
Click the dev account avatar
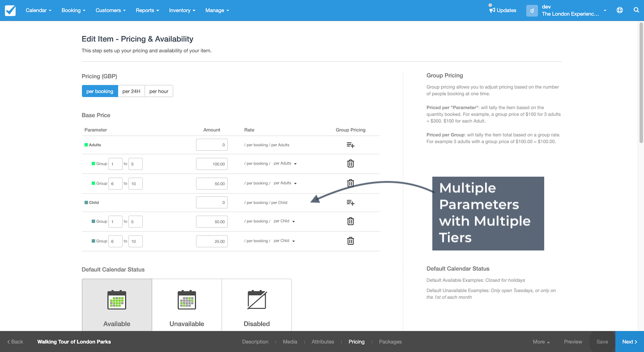[532, 10]
